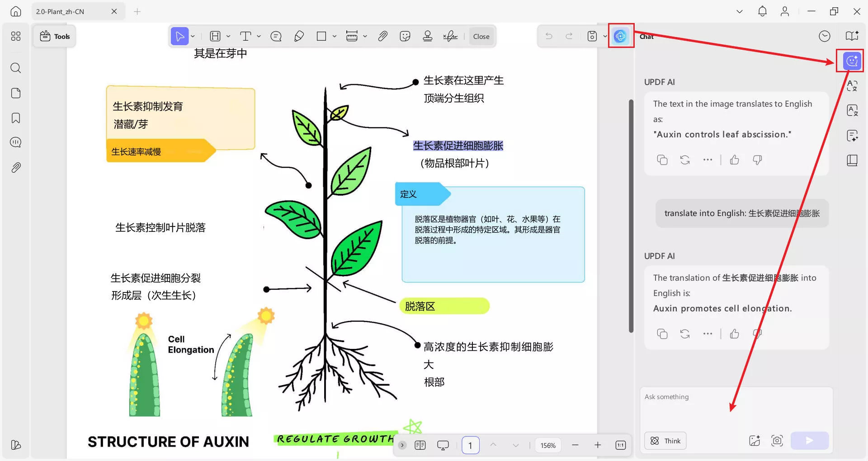This screenshot has height=461, width=868.
Task: Select the measure ruler tool
Action: 352,36
